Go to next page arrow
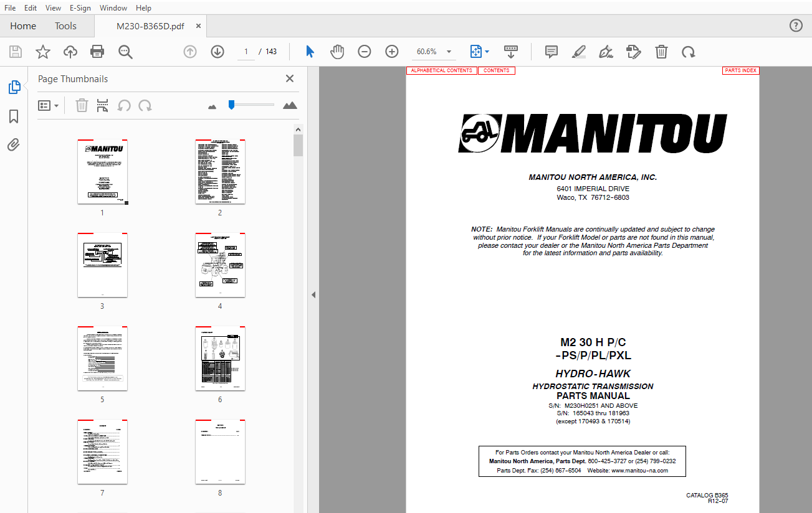The height and width of the screenshot is (513, 812). tap(217, 52)
